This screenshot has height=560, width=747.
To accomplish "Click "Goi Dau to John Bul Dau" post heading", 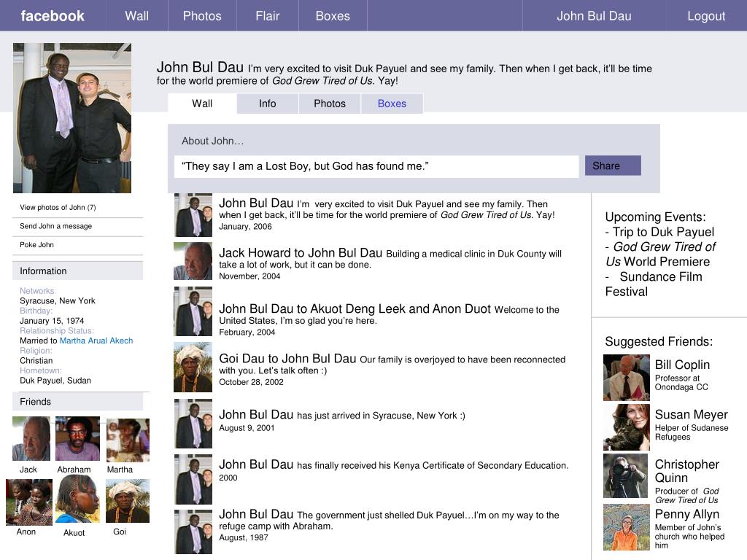I will [287, 359].
